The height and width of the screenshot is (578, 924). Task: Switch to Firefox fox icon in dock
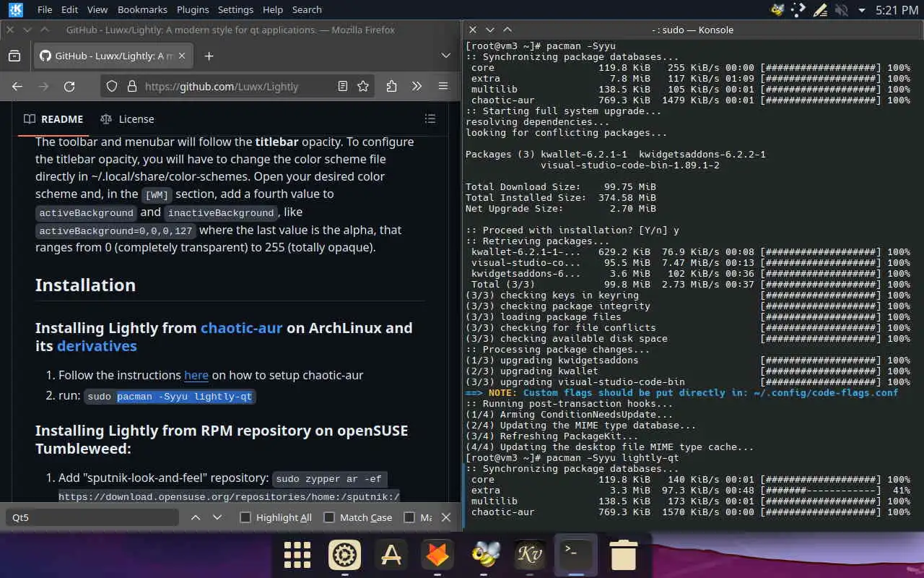[437, 555]
